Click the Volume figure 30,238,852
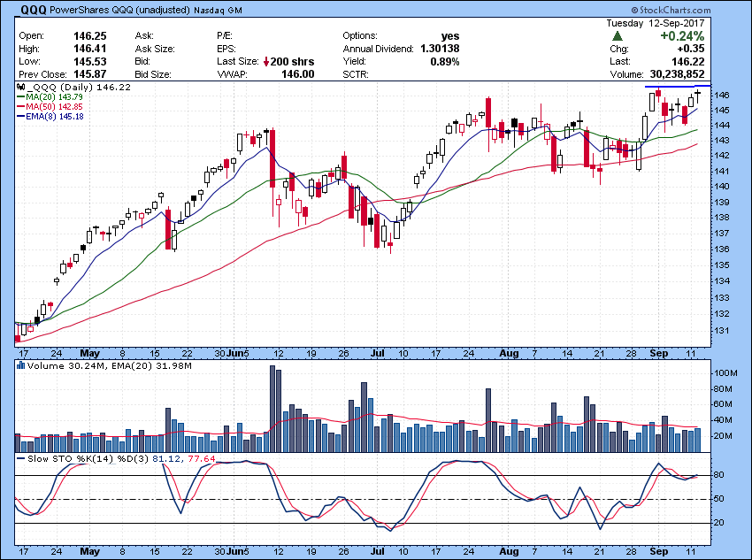The image size is (752, 560). point(677,74)
